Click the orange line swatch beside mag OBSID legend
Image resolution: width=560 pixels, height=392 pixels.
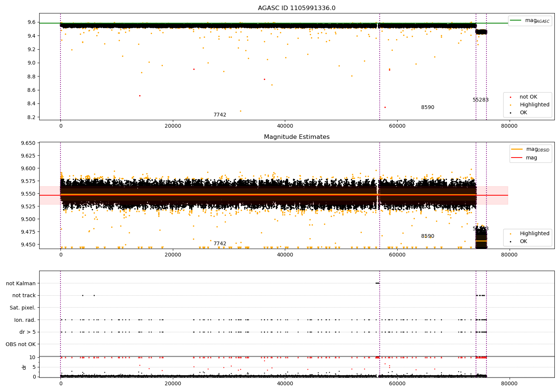(x=517, y=149)
